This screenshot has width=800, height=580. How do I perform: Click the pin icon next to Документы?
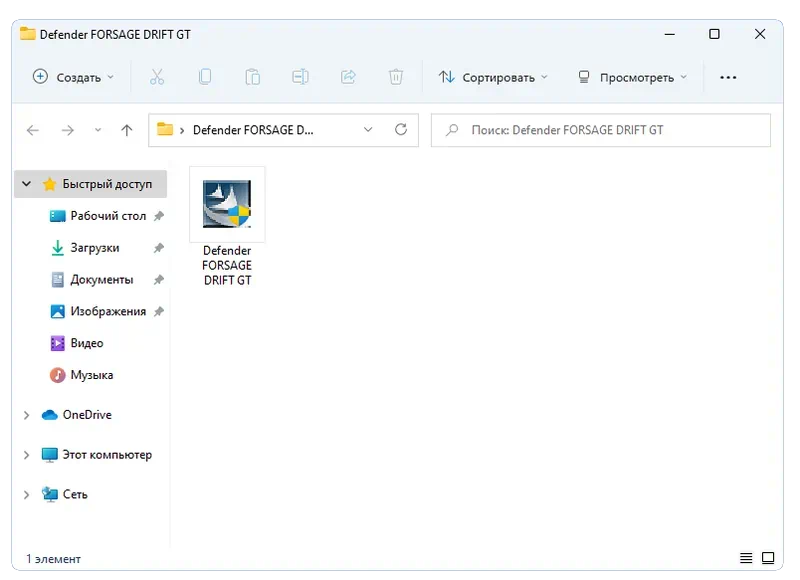pyautogui.click(x=159, y=280)
